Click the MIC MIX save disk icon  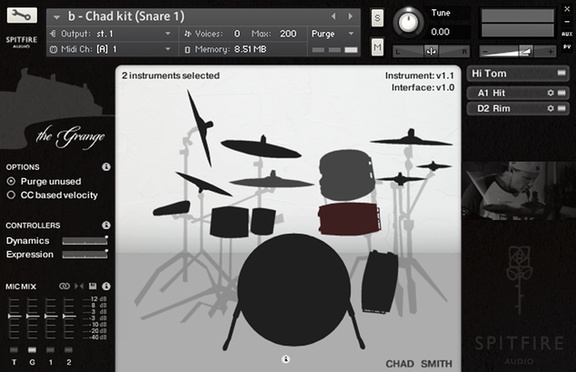(x=93, y=286)
